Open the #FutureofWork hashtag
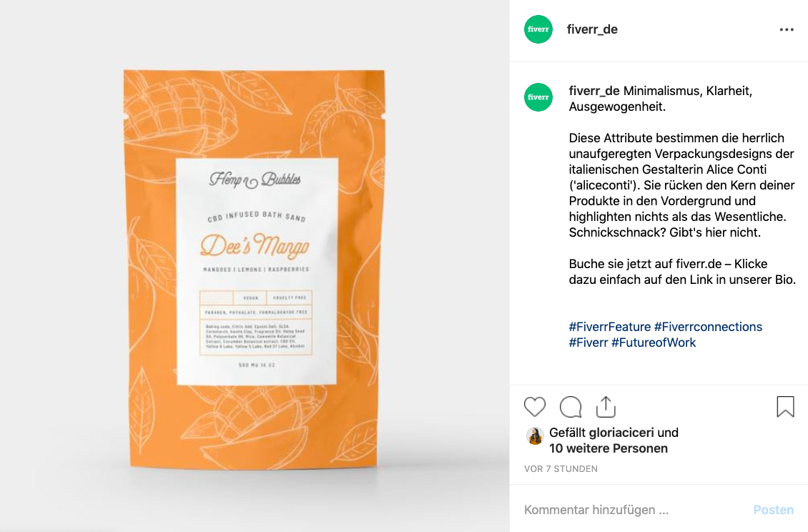808x532 pixels. pos(654,343)
